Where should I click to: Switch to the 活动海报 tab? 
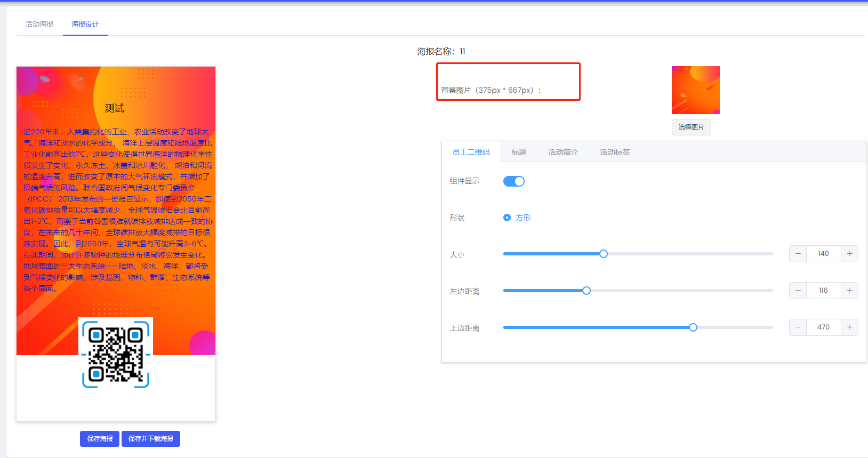point(39,24)
